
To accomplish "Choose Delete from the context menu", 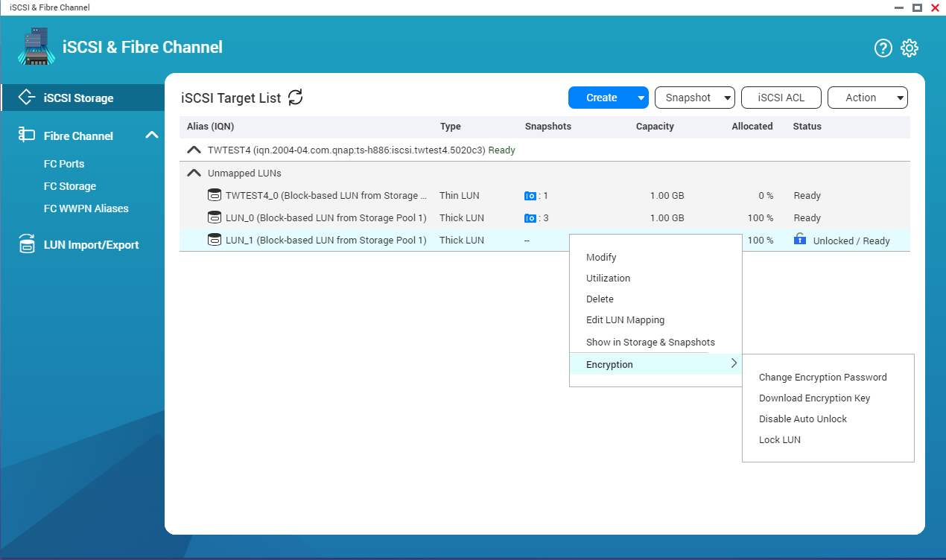I will pyautogui.click(x=600, y=299).
